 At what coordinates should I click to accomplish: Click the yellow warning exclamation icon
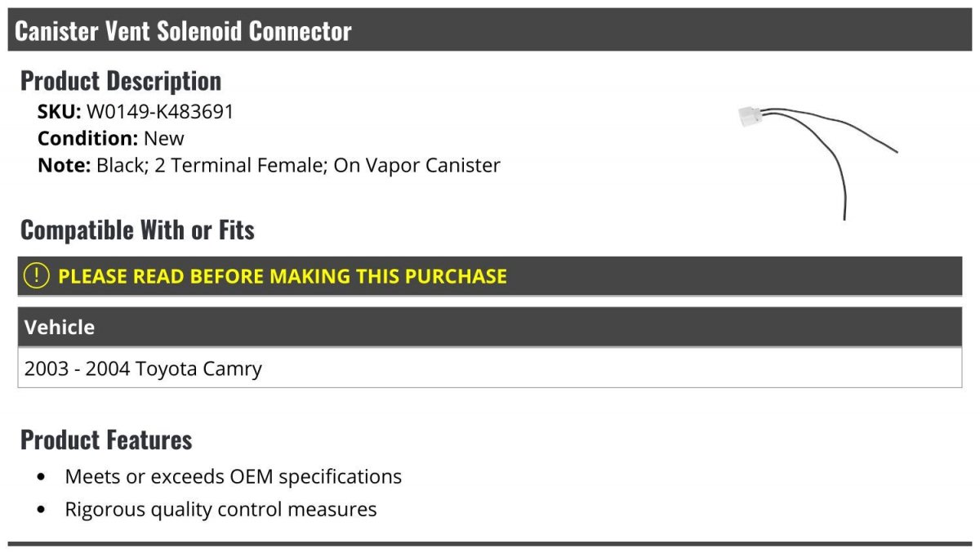pyautogui.click(x=37, y=276)
